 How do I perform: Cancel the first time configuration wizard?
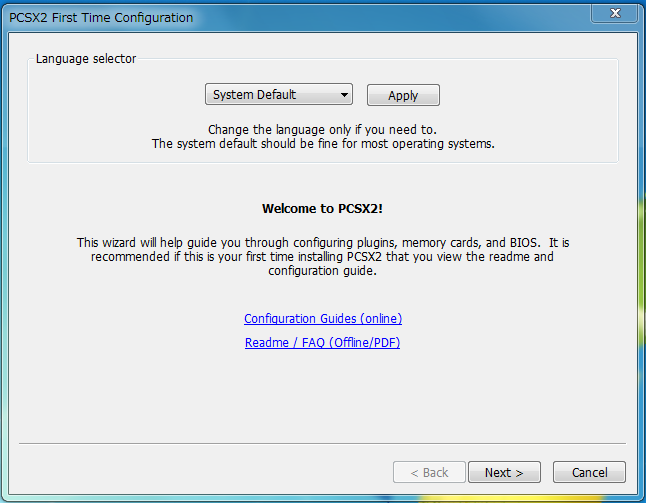(x=589, y=472)
